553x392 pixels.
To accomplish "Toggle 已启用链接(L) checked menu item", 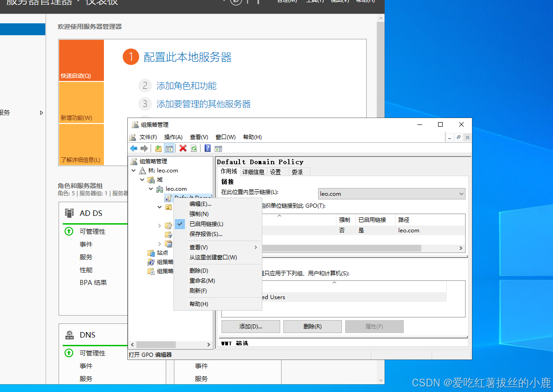I will pos(206,224).
